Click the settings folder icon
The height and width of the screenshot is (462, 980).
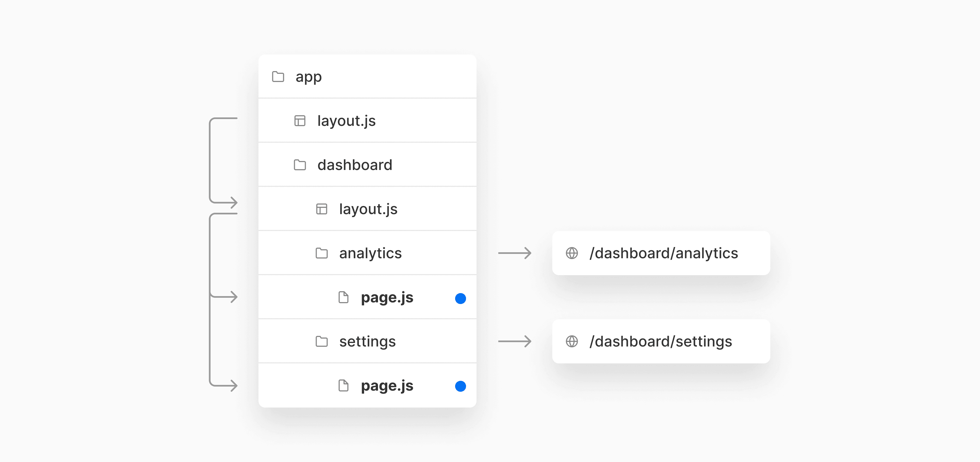[x=322, y=341]
